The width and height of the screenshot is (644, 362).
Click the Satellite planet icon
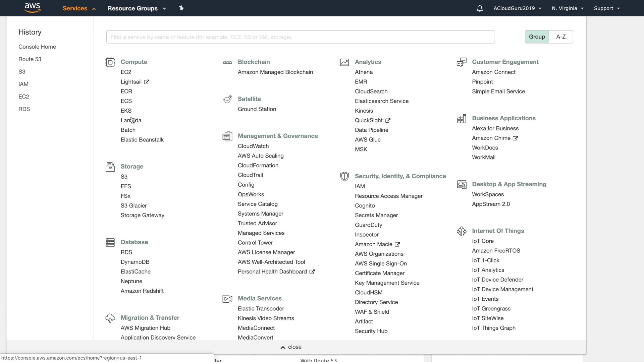(x=227, y=99)
